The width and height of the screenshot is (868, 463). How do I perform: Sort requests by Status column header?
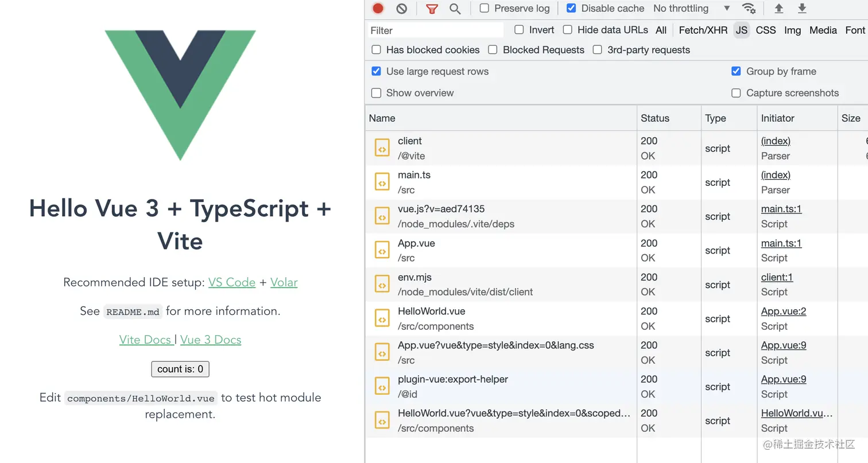pos(655,118)
